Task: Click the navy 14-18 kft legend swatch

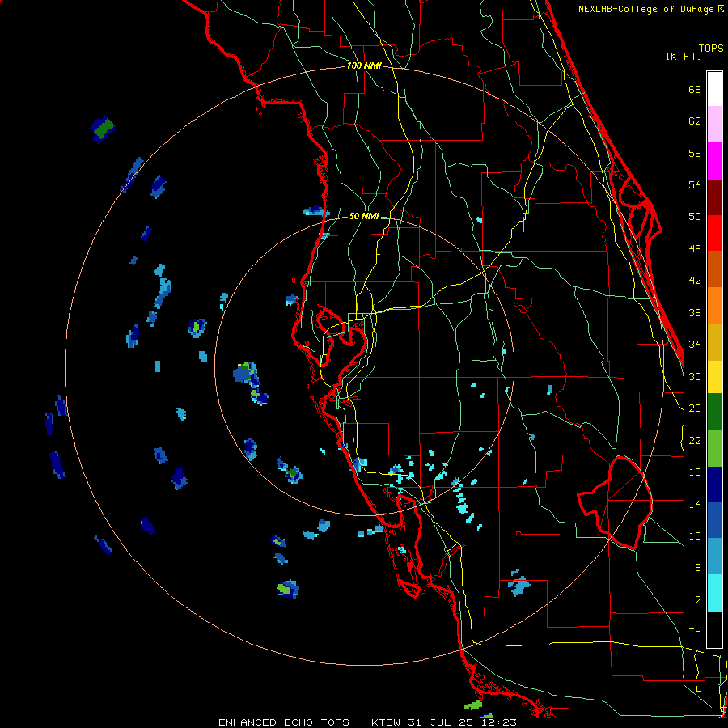Action: [714, 485]
